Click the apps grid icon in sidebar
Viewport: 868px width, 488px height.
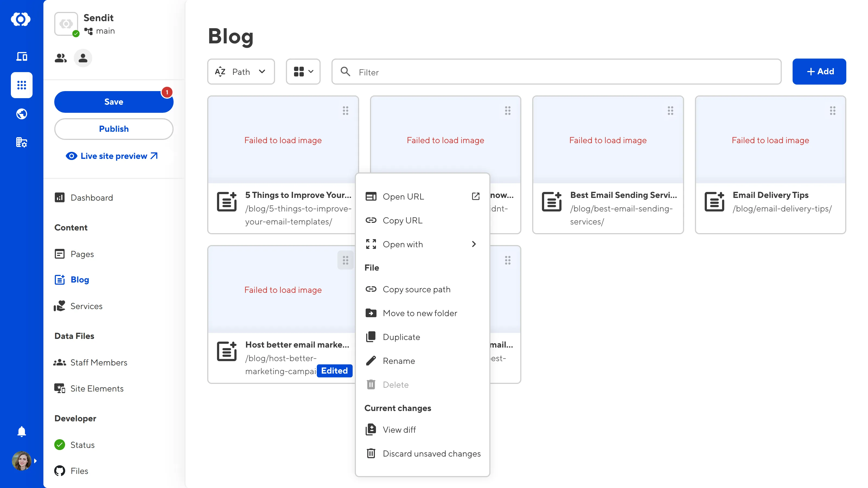22,85
